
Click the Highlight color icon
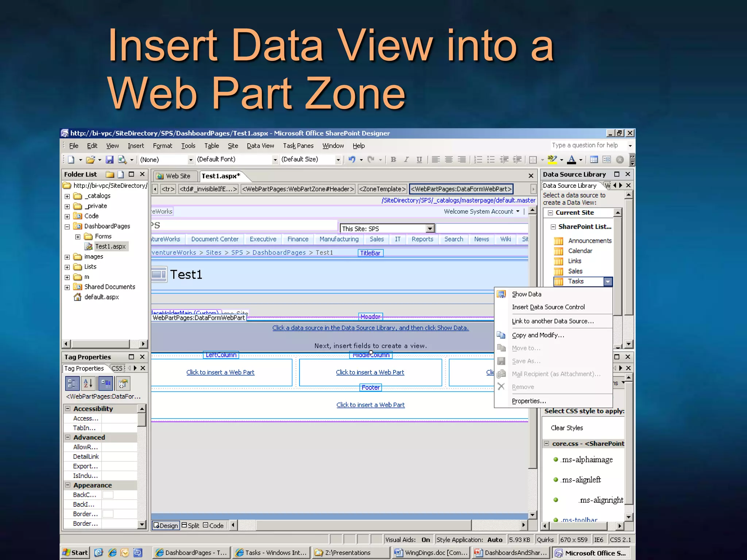click(x=552, y=160)
